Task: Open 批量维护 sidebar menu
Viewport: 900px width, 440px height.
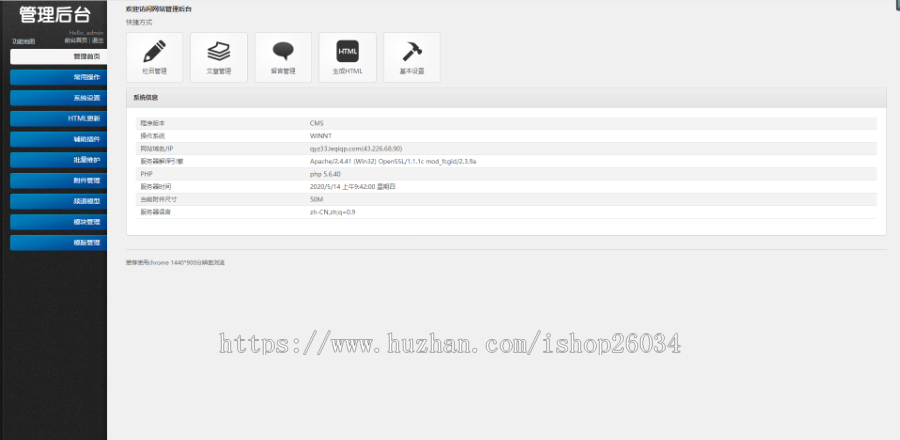Action: [59, 160]
